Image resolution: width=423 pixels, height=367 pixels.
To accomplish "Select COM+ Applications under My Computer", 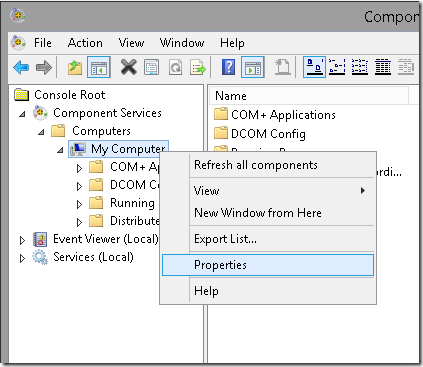I will [x=134, y=167].
